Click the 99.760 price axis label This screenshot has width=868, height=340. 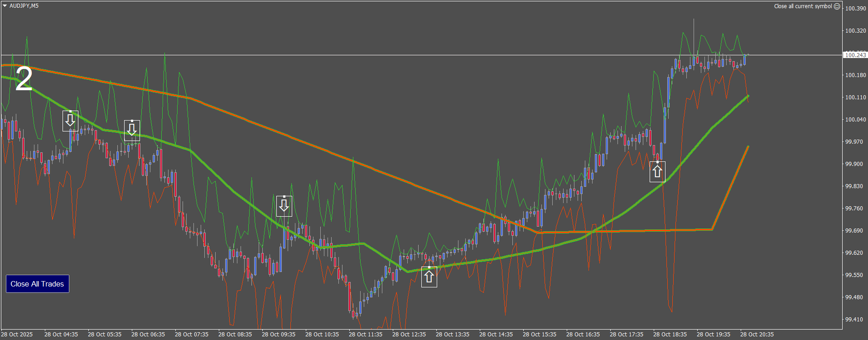coord(854,209)
